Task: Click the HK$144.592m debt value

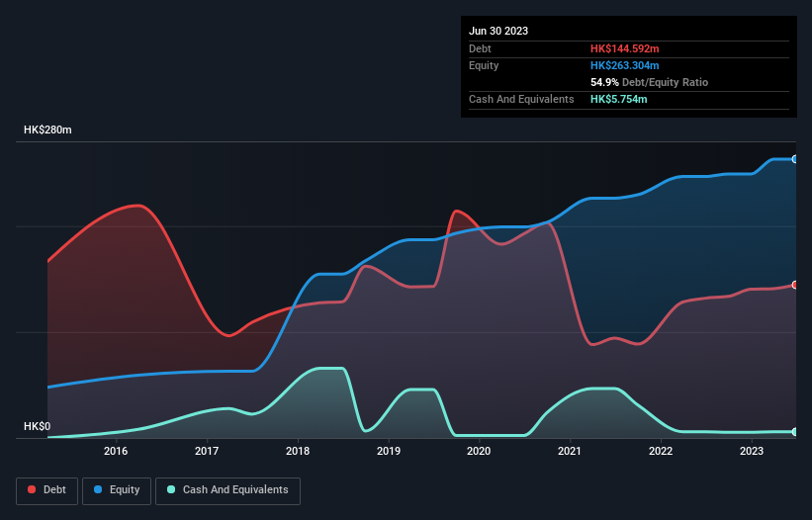Action: tap(624, 48)
